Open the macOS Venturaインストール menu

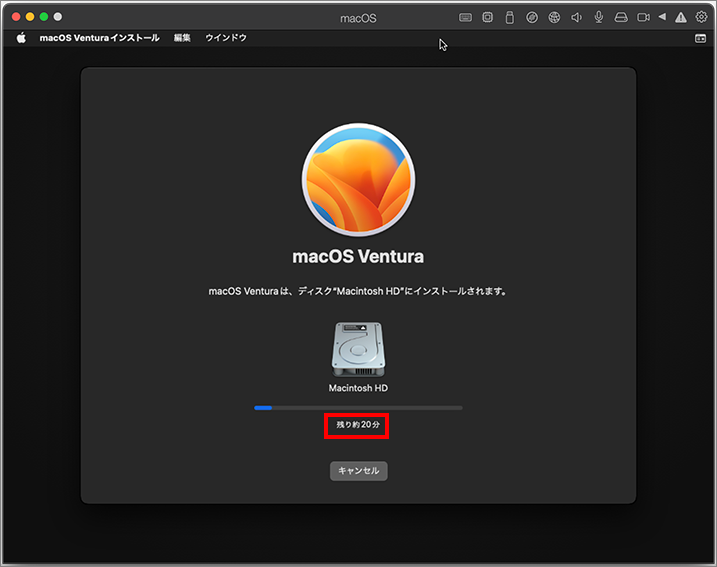[x=99, y=38]
